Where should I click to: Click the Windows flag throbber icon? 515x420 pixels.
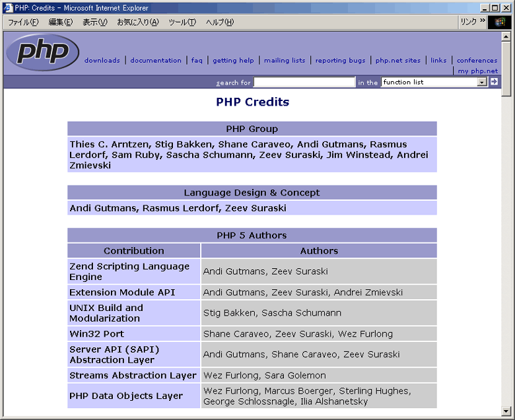(500, 22)
